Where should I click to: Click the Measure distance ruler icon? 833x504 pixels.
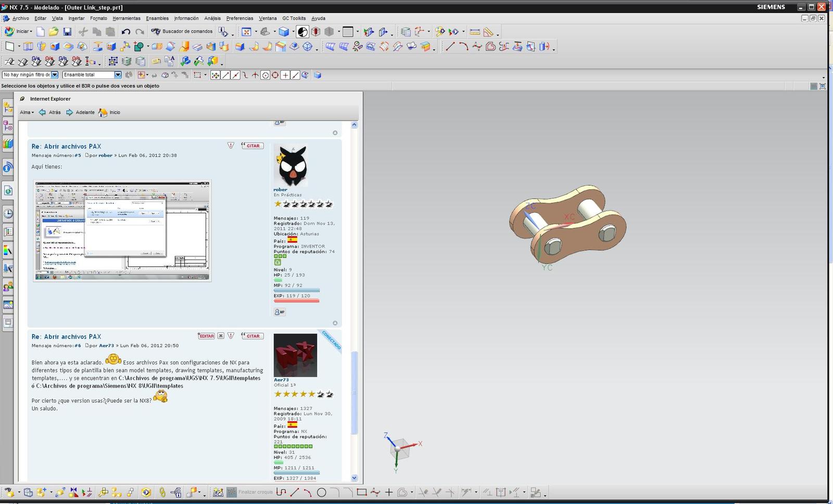coord(475,32)
